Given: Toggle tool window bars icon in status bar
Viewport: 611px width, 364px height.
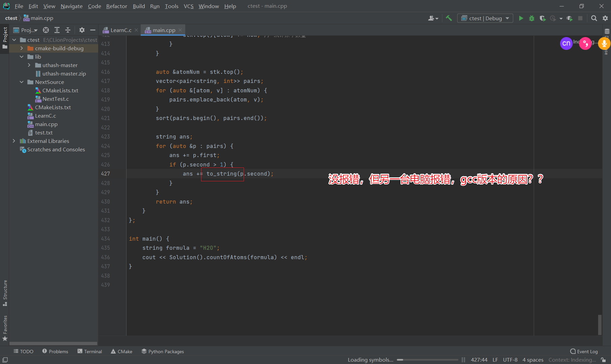Looking at the screenshot, I should click(x=5, y=360).
